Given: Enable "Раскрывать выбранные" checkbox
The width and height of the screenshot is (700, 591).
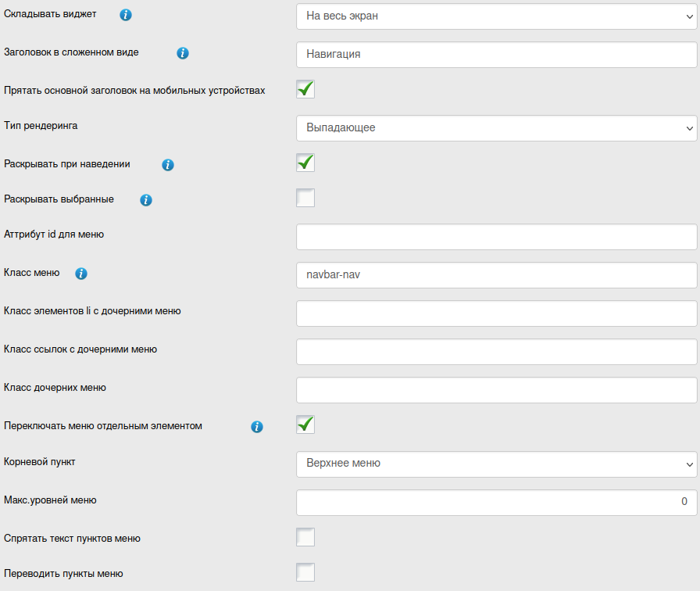Looking at the screenshot, I should (x=305, y=198).
